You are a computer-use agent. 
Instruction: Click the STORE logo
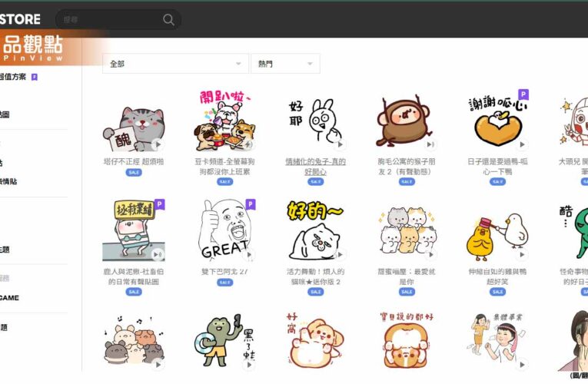point(20,19)
